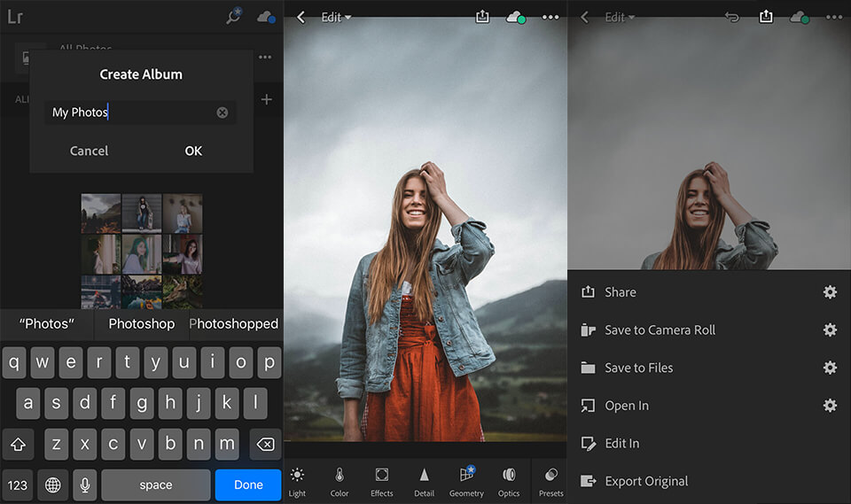Expand the Edit dropdown beside the undo arrow
The width and height of the screenshot is (851, 504).
tap(620, 17)
